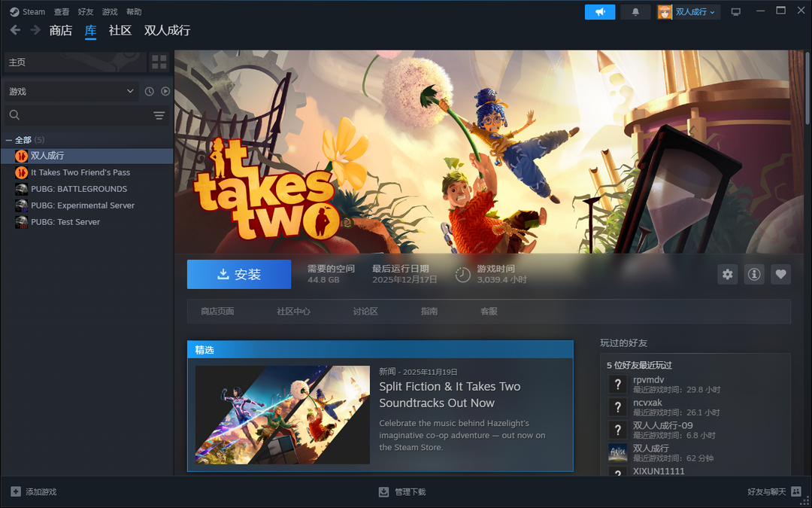This screenshot has width=812, height=508.
Task: Click the megaphone announcements icon
Action: (x=599, y=12)
